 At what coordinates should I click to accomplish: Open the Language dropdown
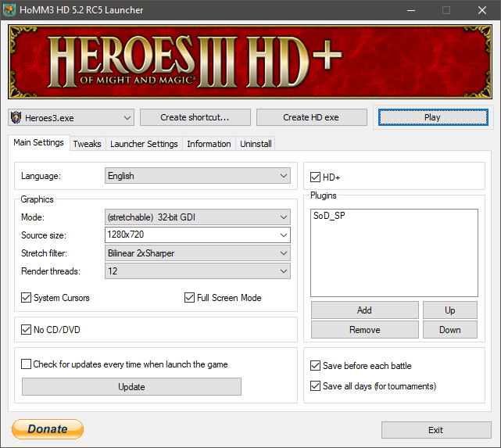[197, 176]
